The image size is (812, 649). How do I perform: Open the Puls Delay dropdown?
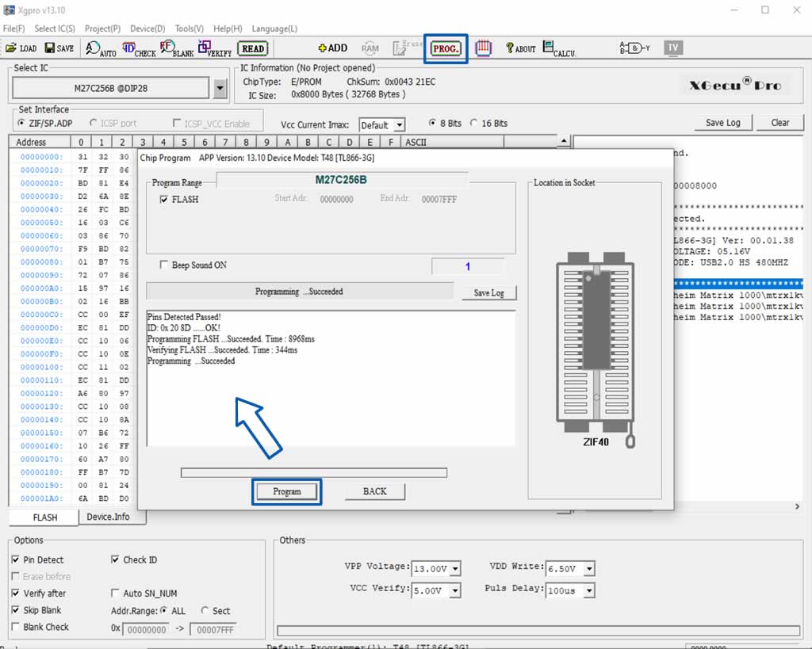589,590
